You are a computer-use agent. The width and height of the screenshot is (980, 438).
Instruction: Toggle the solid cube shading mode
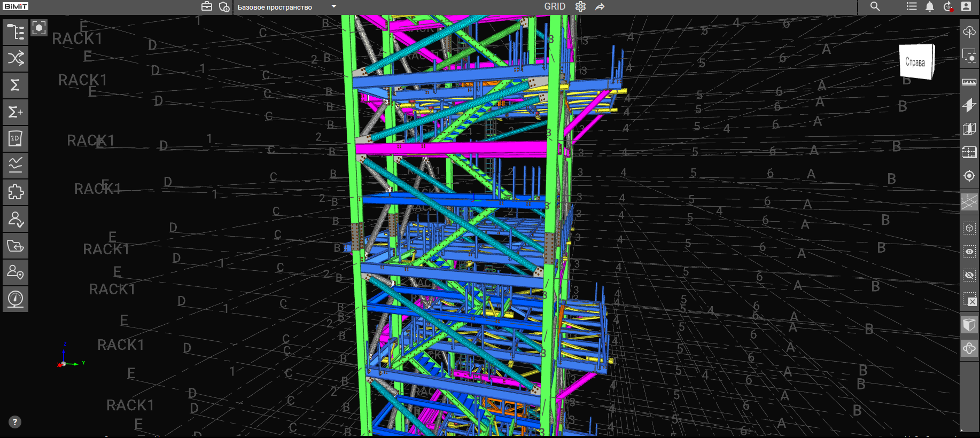coord(969,325)
